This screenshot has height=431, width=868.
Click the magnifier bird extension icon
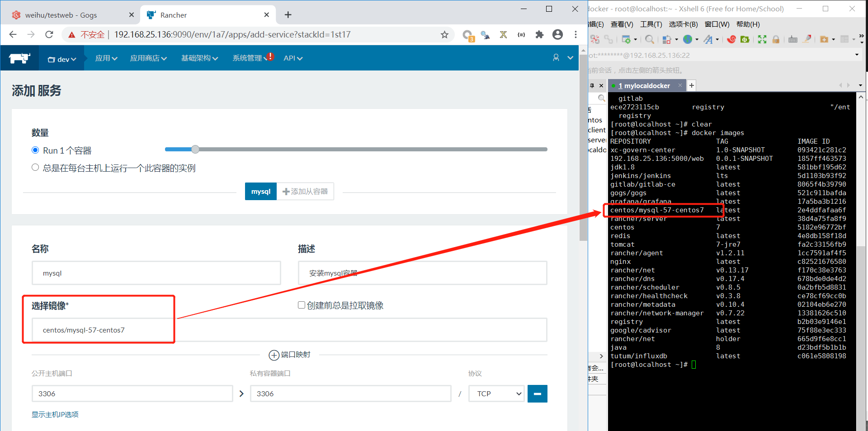click(485, 35)
